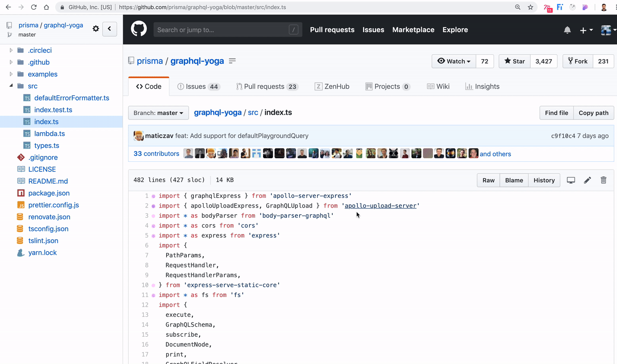Screen dimensions: 617x364
Task: Open commit c9f10c4
Action: pos(563,136)
